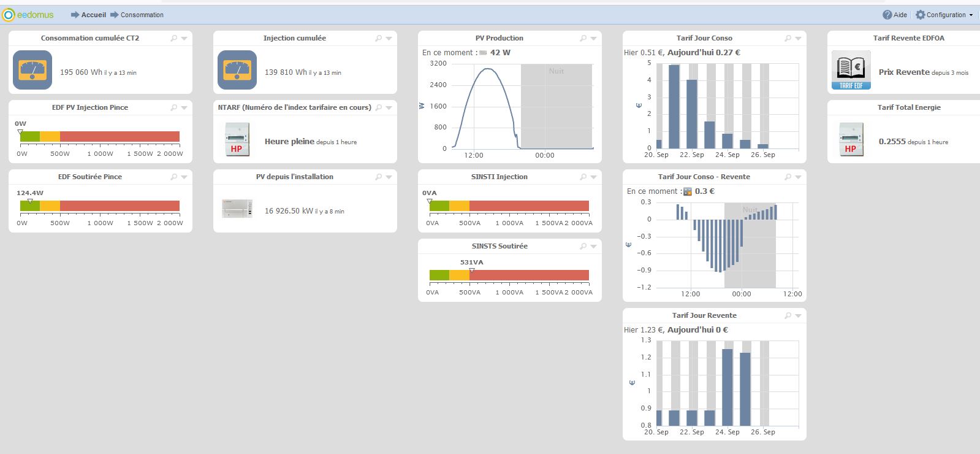Open history magnifier on Tarif Jour Revente
The width and height of the screenshot is (980, 454).
[788, 315]
